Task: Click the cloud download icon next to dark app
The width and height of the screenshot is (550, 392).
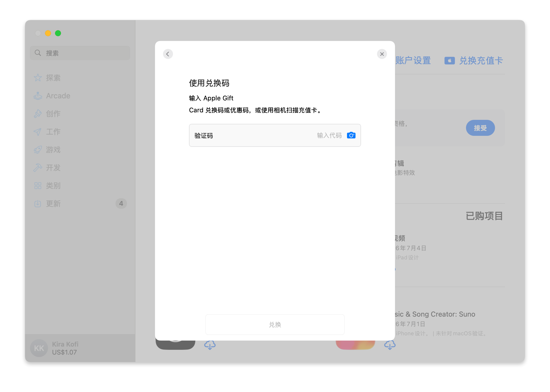Action: click(210, 345)
